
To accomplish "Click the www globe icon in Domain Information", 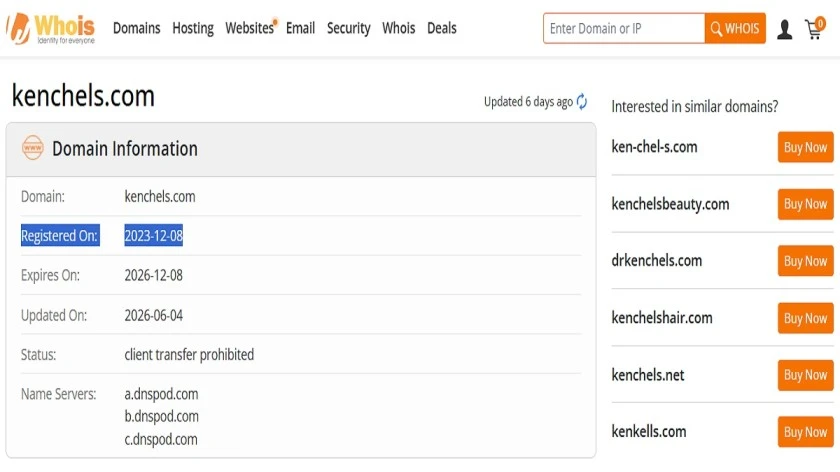I will click(x=33, y=148).
